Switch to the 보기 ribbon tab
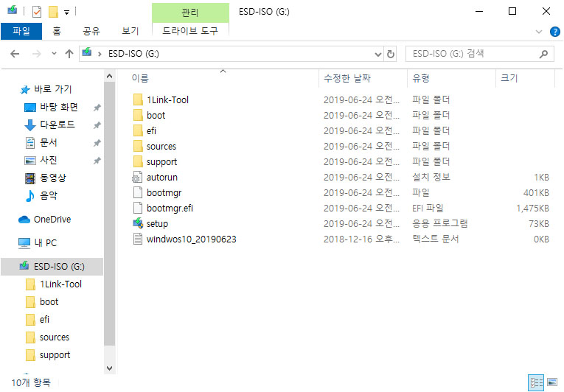 pyautogui.click(x=130, y=31)
